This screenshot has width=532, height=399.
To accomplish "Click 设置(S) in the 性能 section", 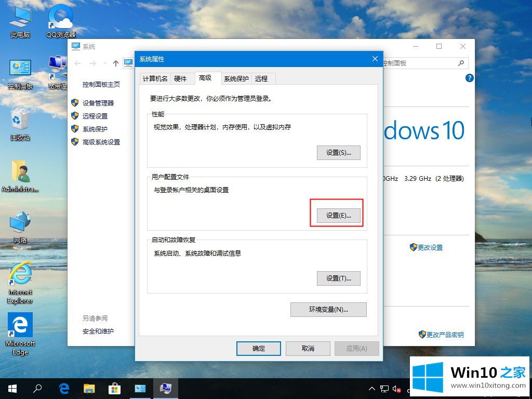I will coord(338,153).
